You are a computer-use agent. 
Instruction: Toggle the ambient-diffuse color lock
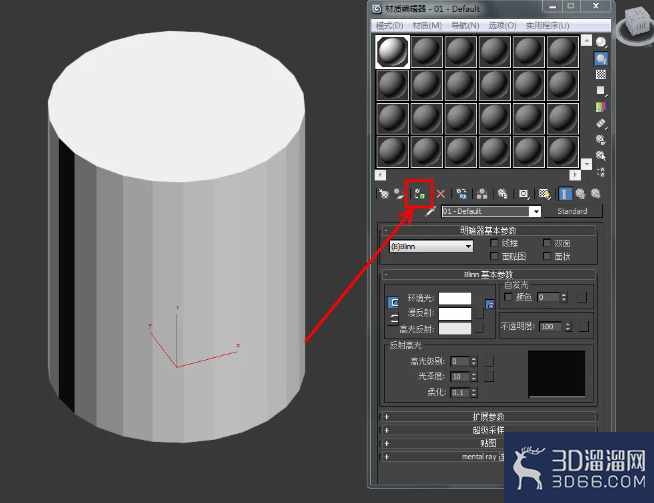tap(393, 302)
